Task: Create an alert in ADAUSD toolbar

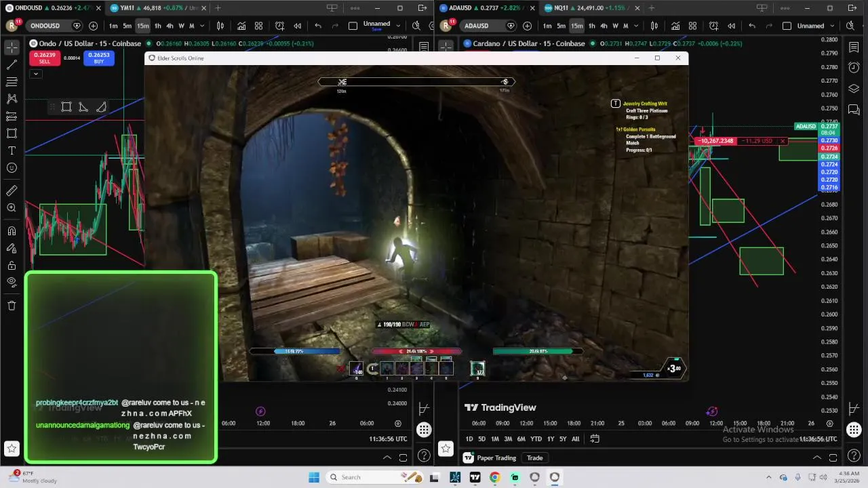Action: (x=713, y=26)
